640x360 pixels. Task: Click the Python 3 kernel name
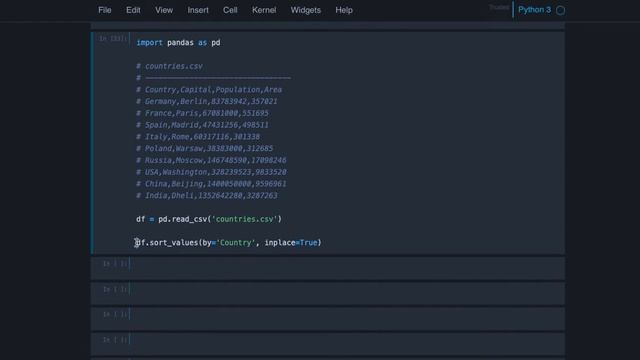[534, 10]
